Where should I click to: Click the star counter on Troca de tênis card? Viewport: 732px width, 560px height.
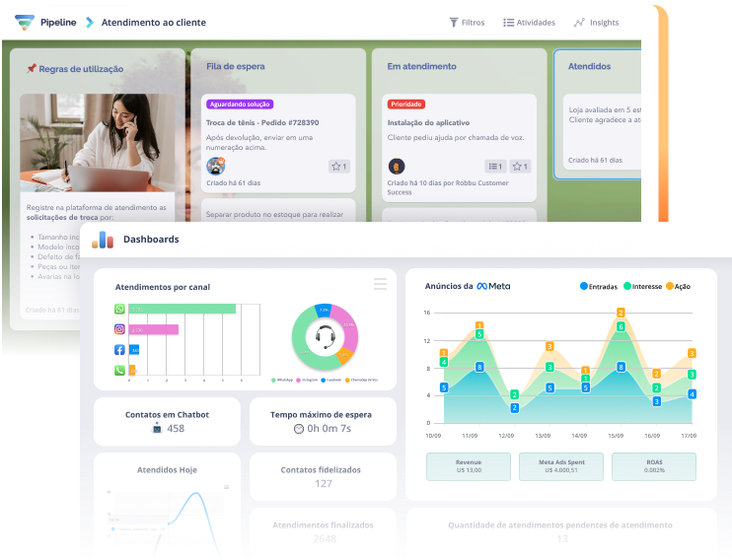(339, 167)
